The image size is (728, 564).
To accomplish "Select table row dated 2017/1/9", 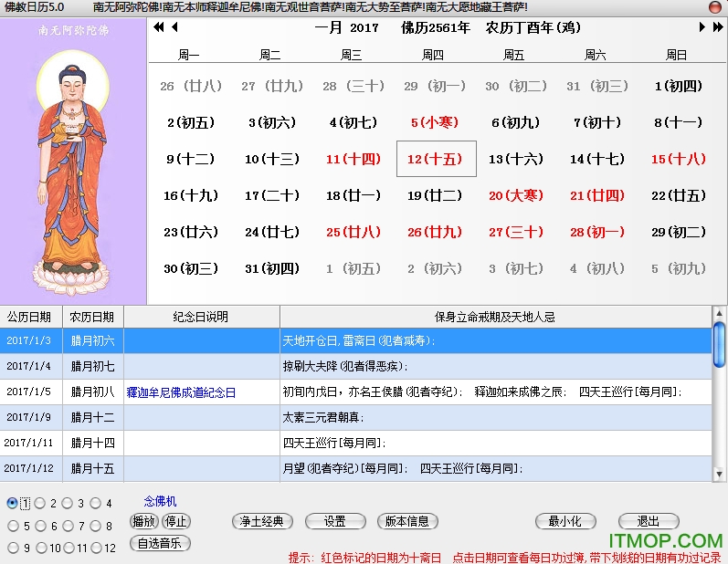I will point(355,417).
